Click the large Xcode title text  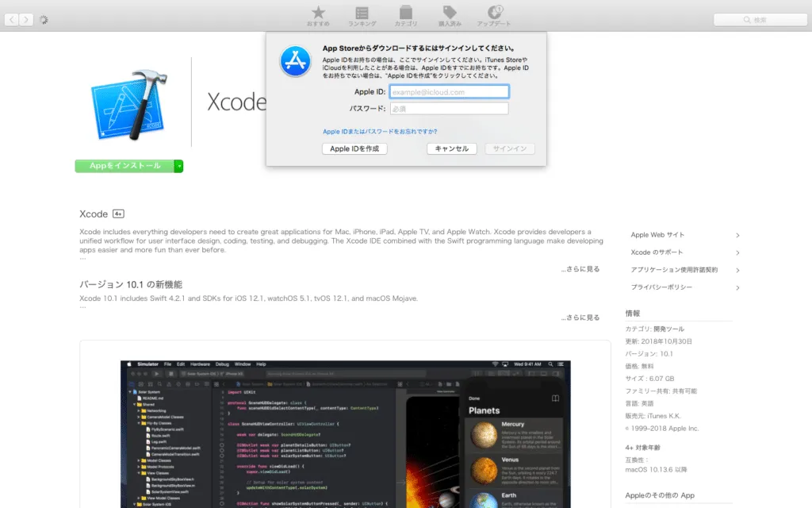tap(236, 102)
